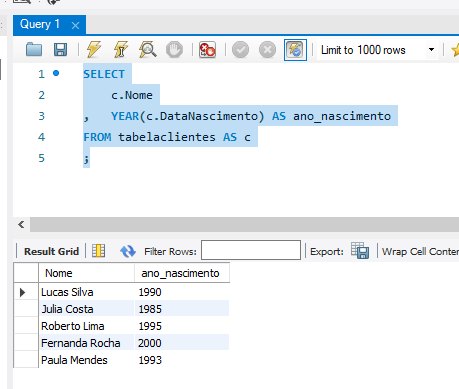The height and width of the screenshot is (389, 459).
Task: Rollback transaction X icon
Action: (267, 50)
